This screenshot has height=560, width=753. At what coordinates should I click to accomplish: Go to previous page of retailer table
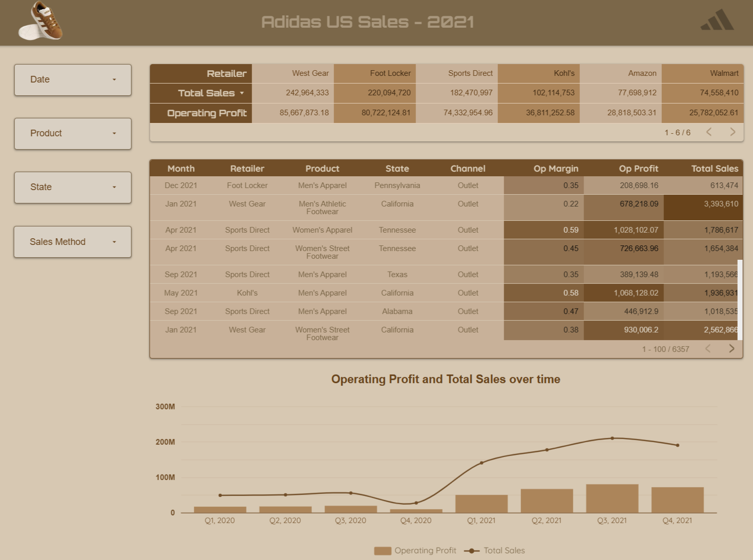709,132
